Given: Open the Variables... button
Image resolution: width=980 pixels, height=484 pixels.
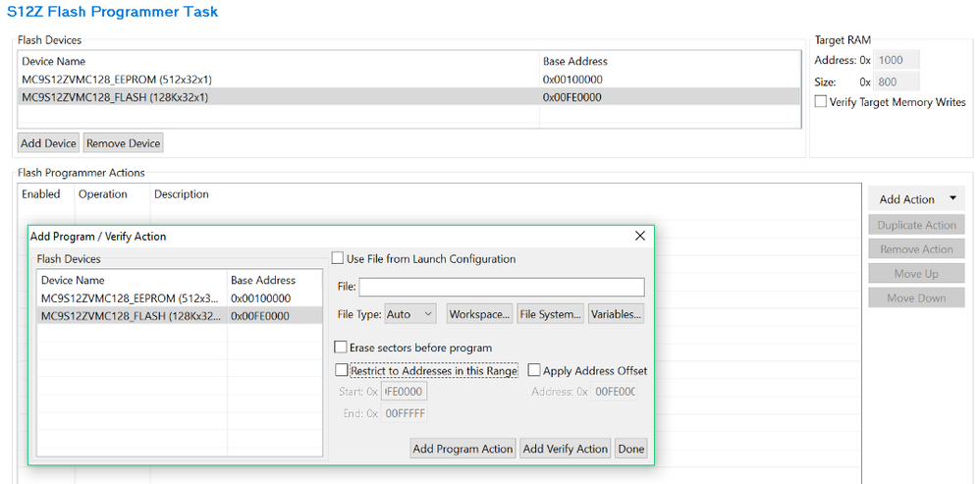Looking at the screenshot, I should click(617, 314).
